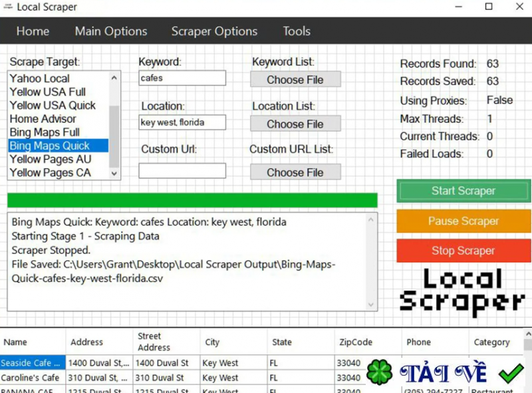Choose a file for Custom URL List

[295, 172]
